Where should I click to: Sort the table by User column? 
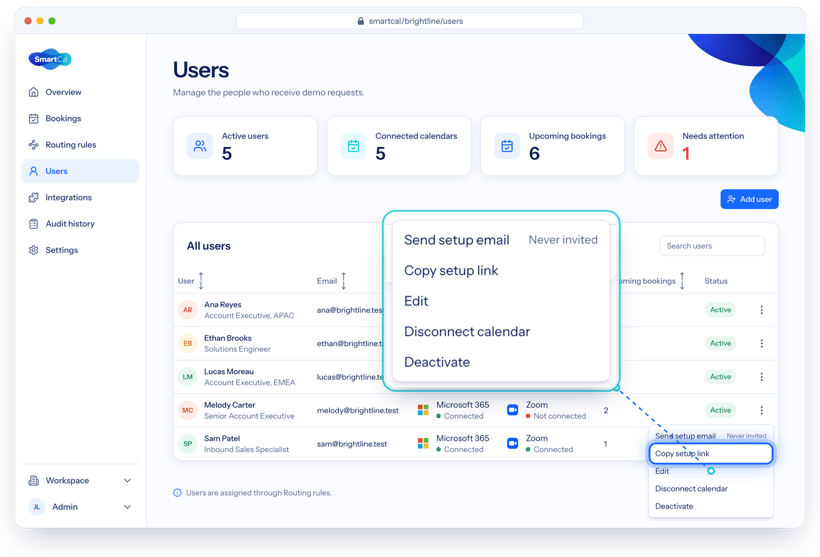coord(201,281)
